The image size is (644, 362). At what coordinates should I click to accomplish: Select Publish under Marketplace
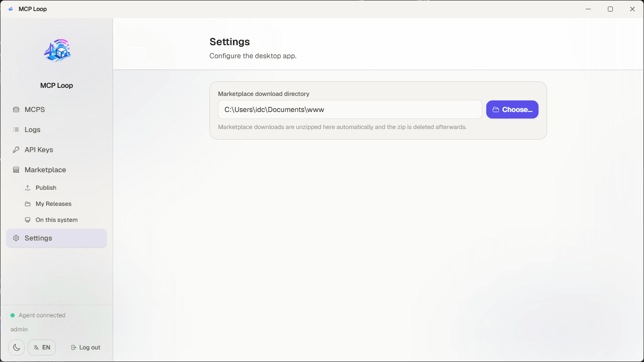[62, 188]
